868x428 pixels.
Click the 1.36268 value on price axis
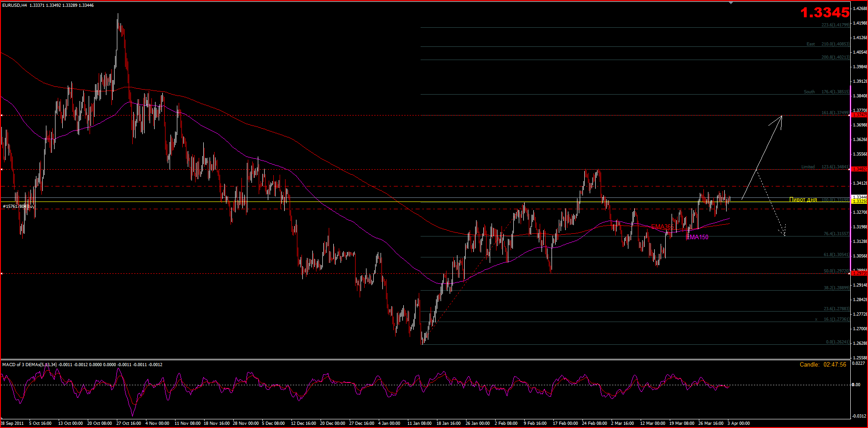coord(860,140)
